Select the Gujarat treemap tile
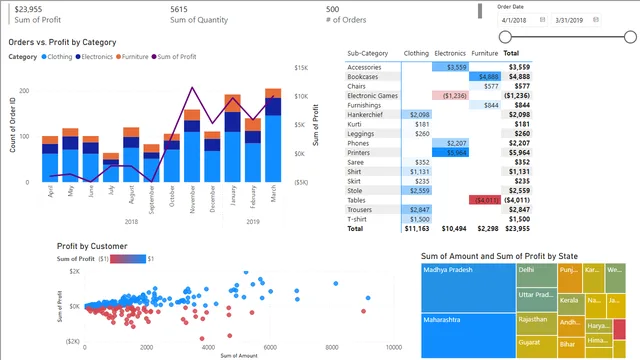This screenshot has width=640, height=360. point(537,347)
